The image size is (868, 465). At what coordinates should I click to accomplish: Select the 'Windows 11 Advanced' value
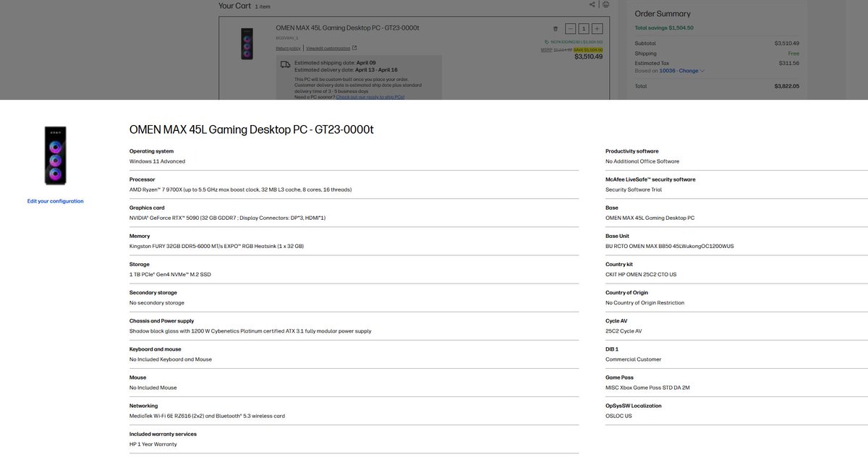[157, 161]
